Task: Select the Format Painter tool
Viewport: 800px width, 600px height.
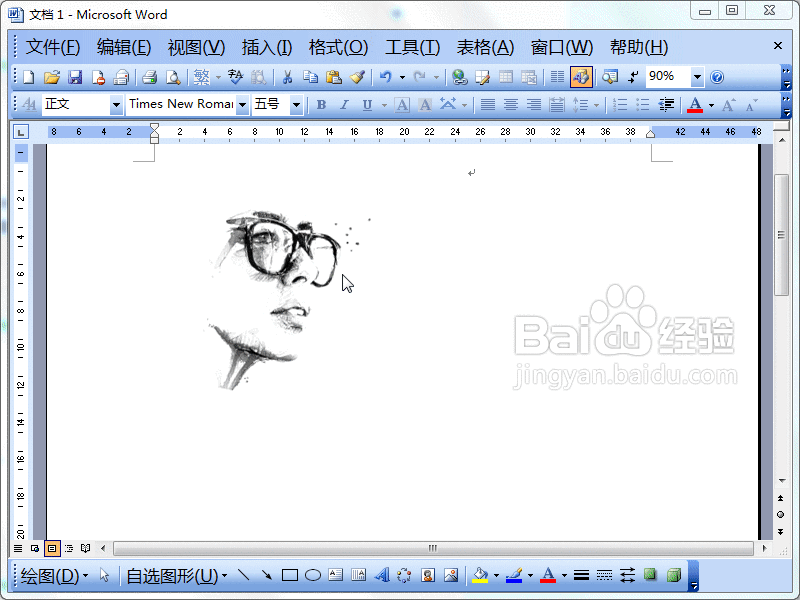Action: click(357, 77)
